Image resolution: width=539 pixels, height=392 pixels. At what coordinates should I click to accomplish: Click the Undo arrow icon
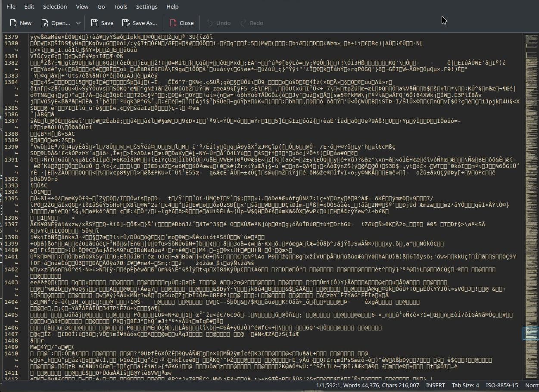click(210, 23)
